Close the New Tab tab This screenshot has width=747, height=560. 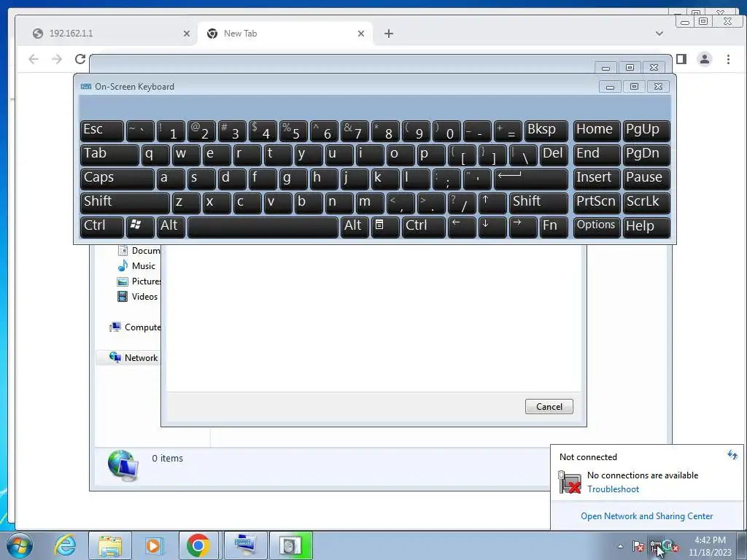pyautogui.click(x=361, y=34)
